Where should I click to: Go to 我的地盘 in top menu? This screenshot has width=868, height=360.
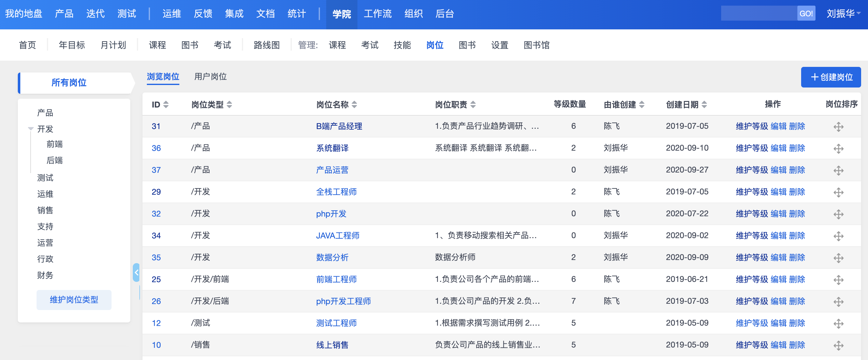[23, 13]
